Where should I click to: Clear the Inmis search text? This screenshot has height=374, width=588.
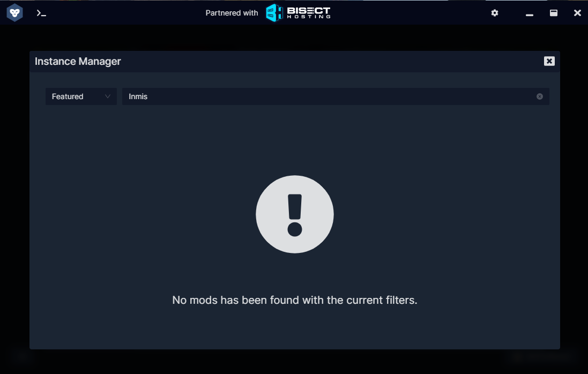click(x=540, y=96)
